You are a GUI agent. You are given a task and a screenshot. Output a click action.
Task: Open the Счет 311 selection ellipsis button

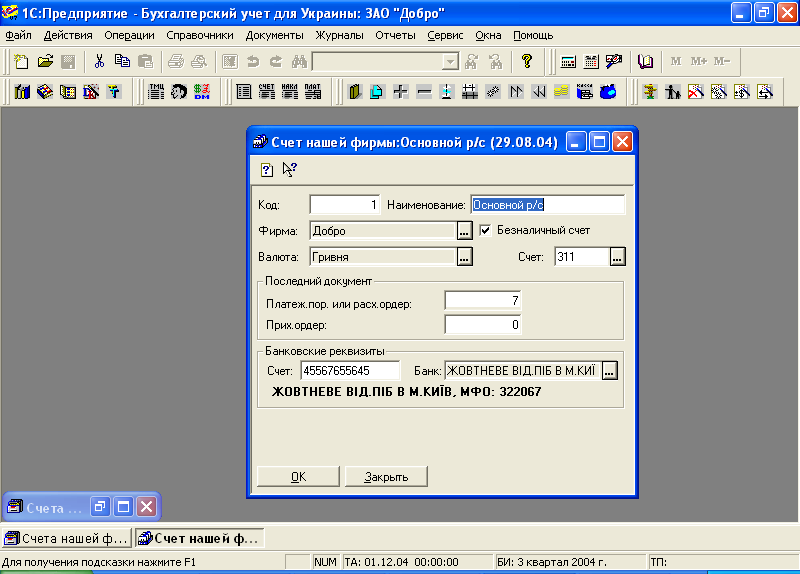pyautogui.click(x=617, y=257)
